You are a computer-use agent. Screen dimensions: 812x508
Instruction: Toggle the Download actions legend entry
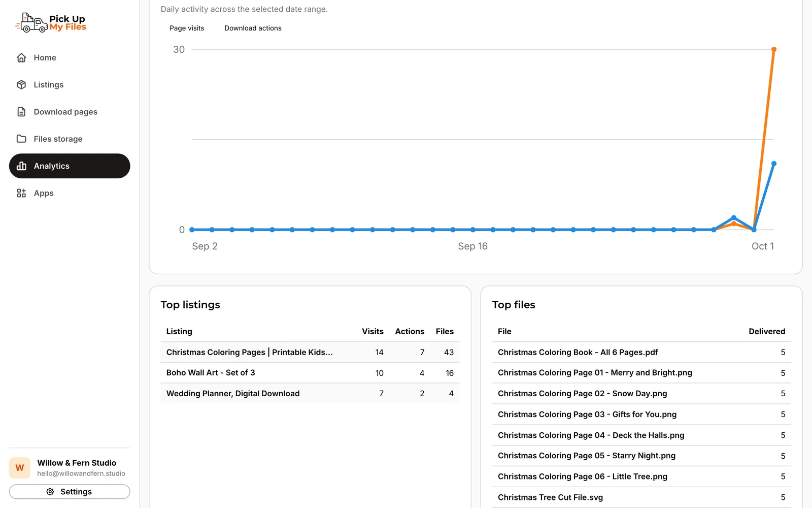tap(253, 28)
